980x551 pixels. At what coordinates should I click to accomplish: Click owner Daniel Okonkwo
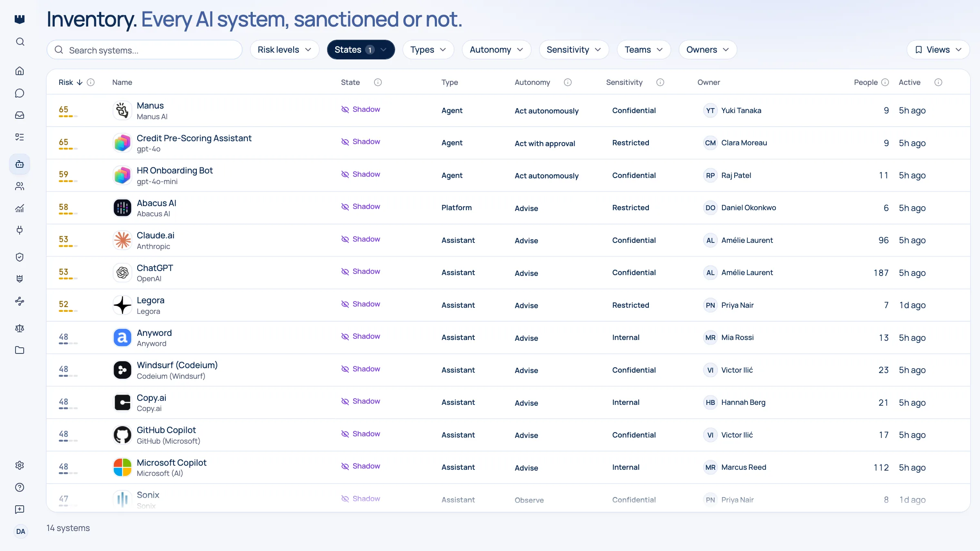tap(748, 208)
